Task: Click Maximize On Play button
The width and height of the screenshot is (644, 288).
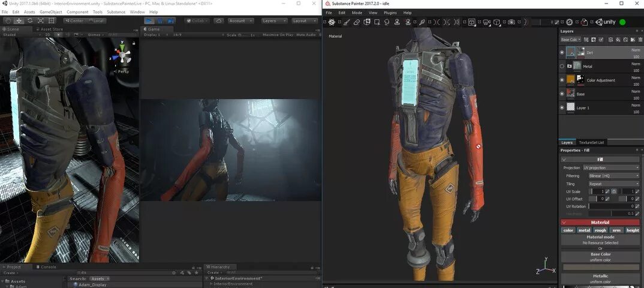Action: point(278,35)
